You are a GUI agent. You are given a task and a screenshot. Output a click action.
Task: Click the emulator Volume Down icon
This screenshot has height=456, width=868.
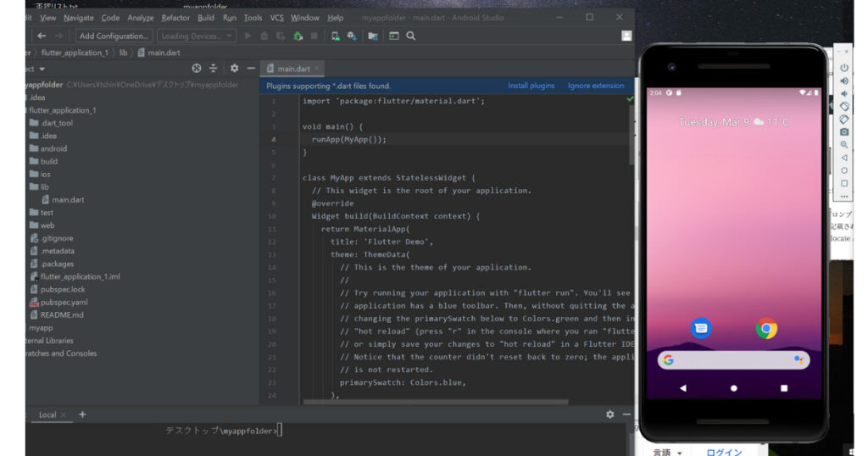[844, 93]
